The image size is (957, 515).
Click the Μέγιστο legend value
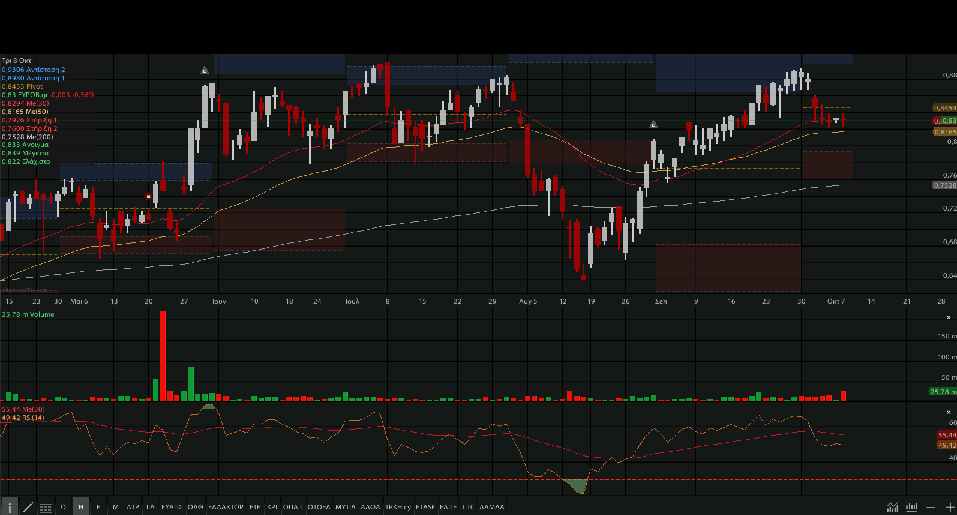(25, 153)
